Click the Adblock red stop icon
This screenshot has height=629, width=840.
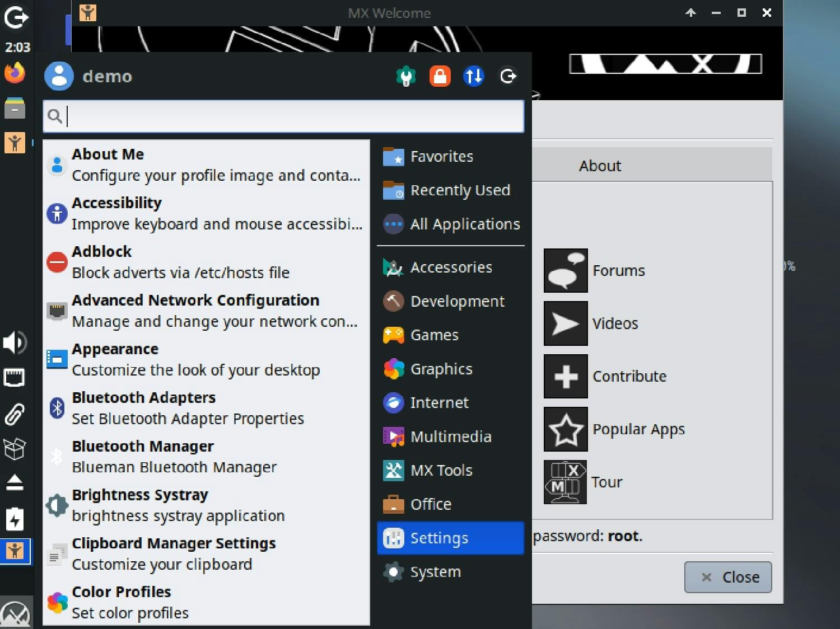tap(57, 262)
